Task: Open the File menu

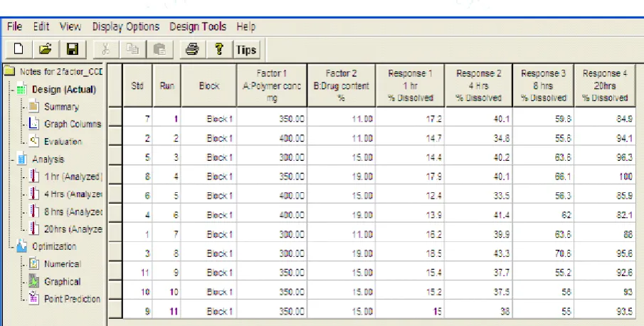Action: [x=14, y=26]
